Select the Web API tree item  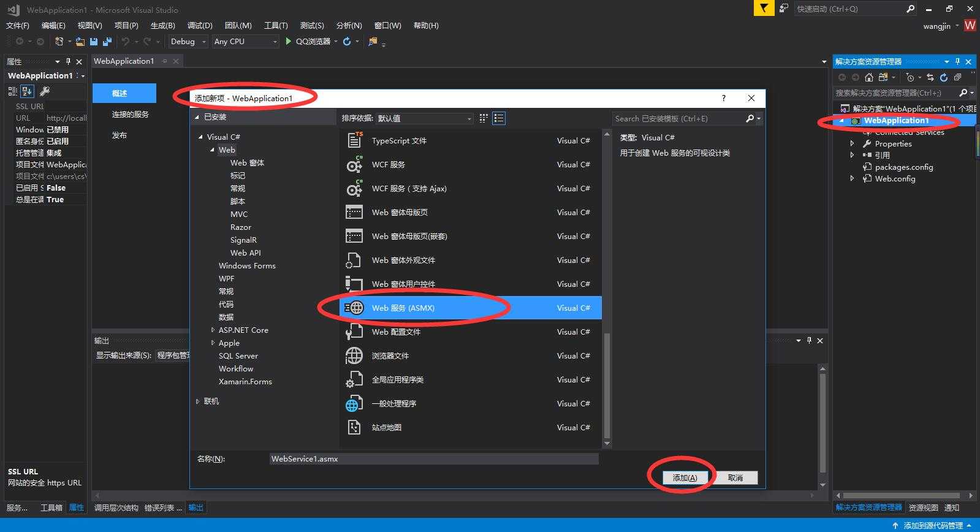point(245,253)
